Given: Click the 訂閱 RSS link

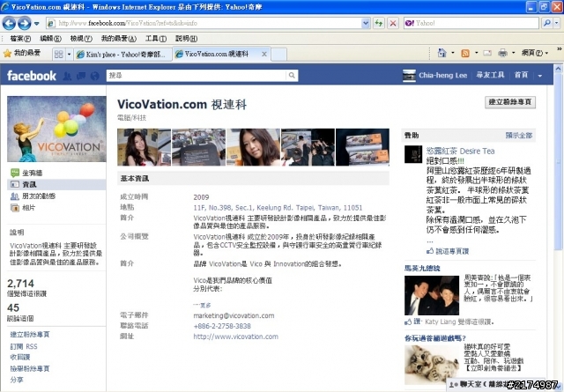Looking at the screenshot, I should (24, 346).
